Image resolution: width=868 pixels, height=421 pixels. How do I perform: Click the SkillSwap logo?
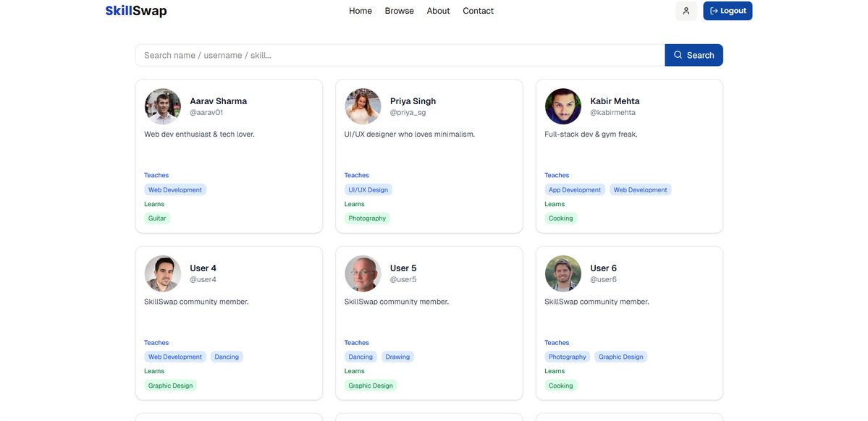tap(135, 10)
